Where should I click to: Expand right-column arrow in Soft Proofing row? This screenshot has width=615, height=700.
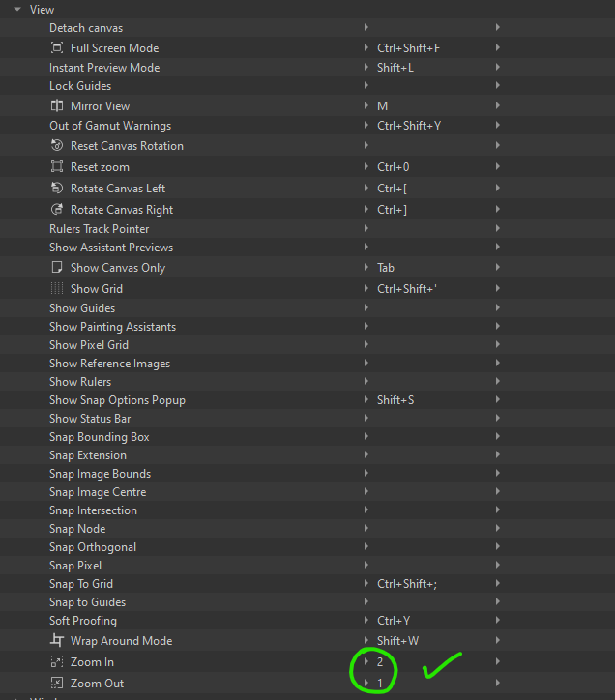pyautogui.click(x=497, y=620)
